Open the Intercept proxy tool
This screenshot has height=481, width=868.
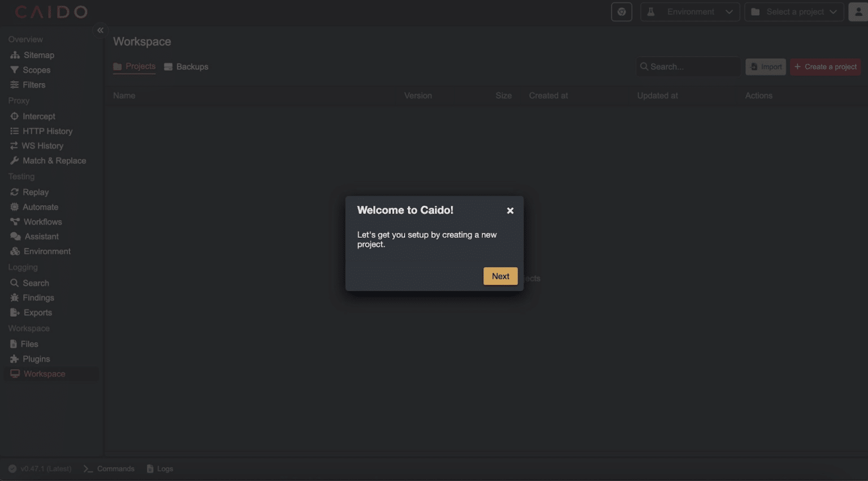click(x=38, y=116)
